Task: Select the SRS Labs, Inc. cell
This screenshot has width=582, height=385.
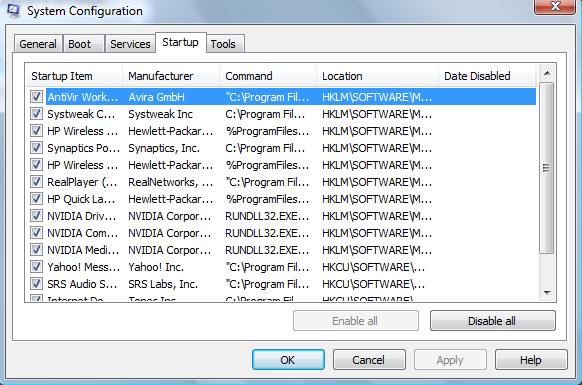Action: [163, 284]
